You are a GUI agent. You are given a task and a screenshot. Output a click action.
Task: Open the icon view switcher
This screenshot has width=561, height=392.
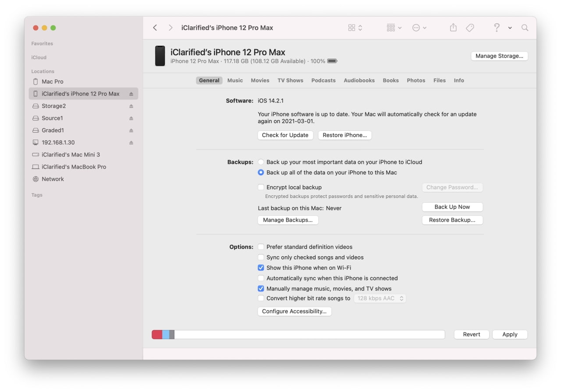[355, 28]
